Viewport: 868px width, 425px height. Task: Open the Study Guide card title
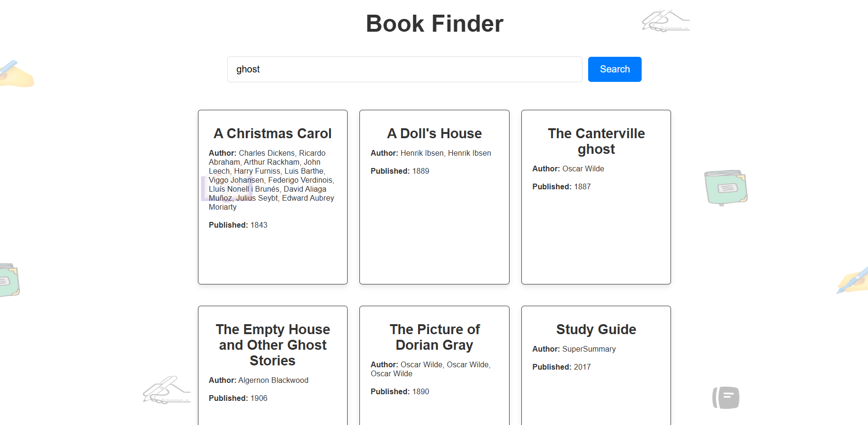596,329
